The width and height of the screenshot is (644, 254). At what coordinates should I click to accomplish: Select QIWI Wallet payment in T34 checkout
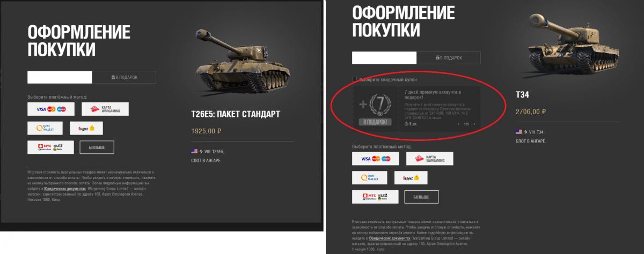point(368,178)
